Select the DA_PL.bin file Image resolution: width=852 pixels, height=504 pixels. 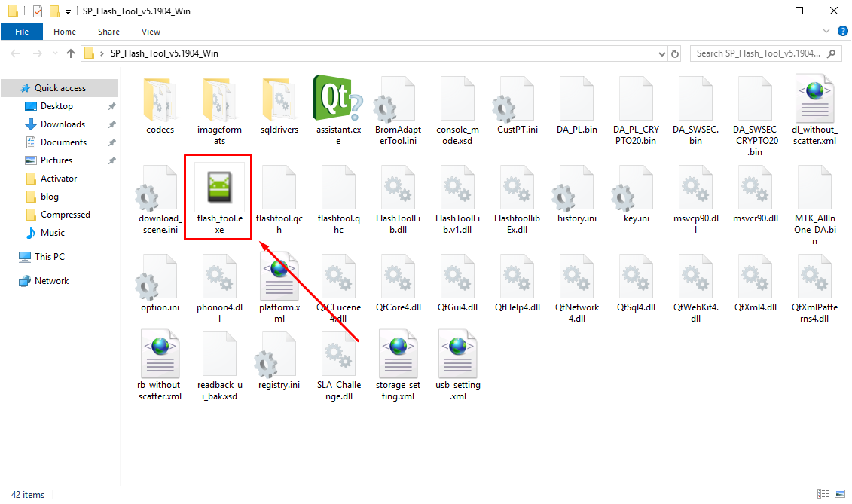tap(576, 106)
